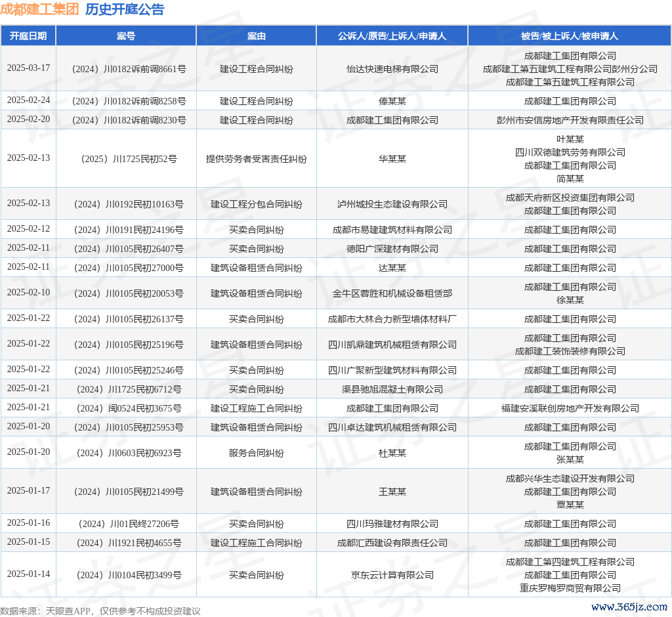Select case number (2024)川1921民初4655号
The height and width of the screenshot is (617, 672).
click(x=129, y=543)
